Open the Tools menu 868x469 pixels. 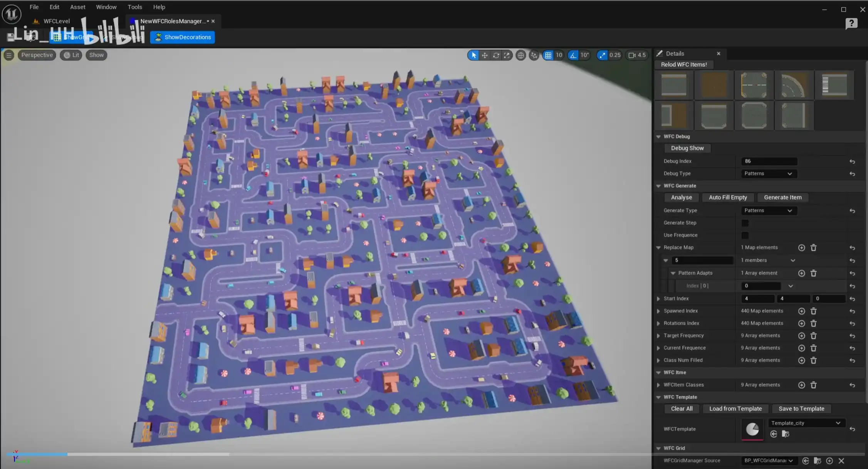pyautogui.click(x=134, y=7)
